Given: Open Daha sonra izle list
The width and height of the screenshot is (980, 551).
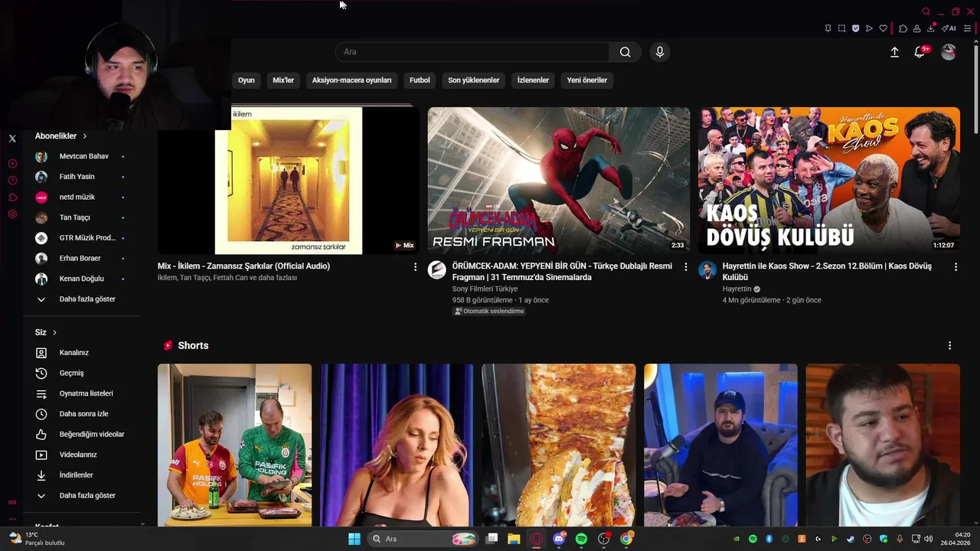Looking at the screenshot, I should [x=81, y=414].
